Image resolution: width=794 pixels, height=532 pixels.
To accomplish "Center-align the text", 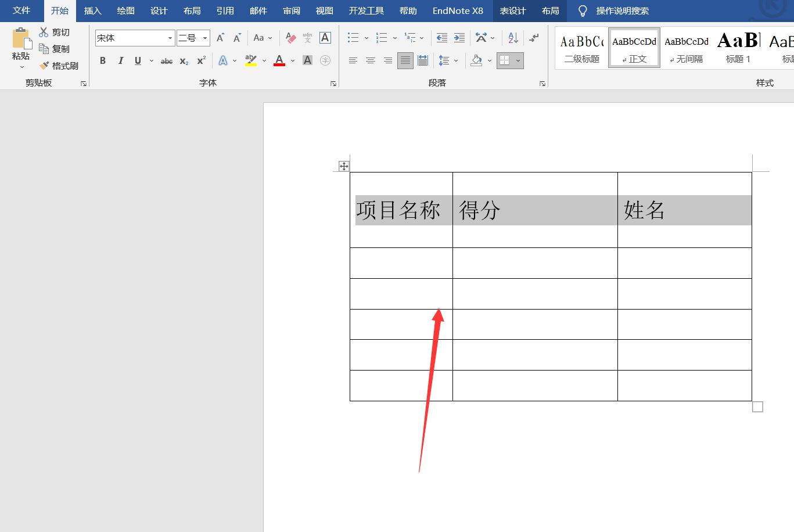I will point(371,60).
